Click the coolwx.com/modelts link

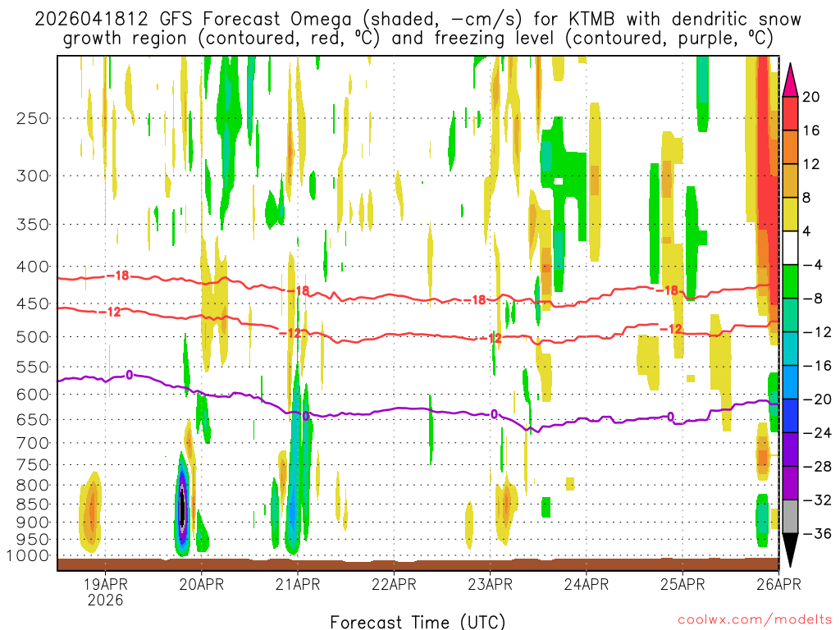(x=755, y=620)
